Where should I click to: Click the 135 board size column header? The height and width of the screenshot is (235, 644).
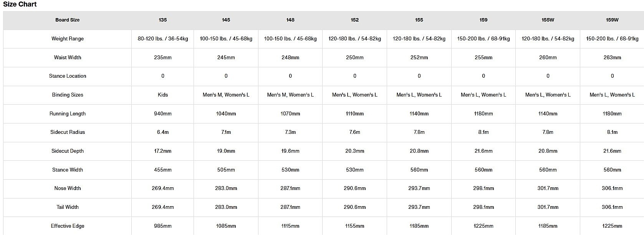(163, 20)
